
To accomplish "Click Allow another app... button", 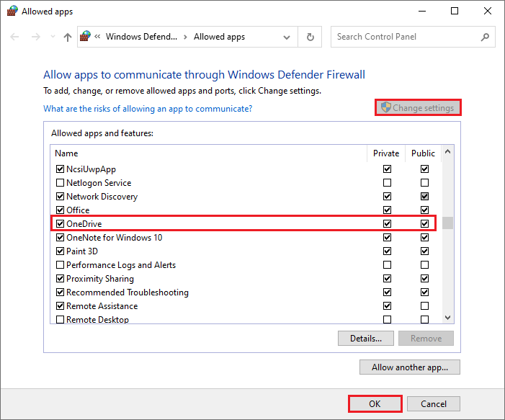I will click(410, 367).
